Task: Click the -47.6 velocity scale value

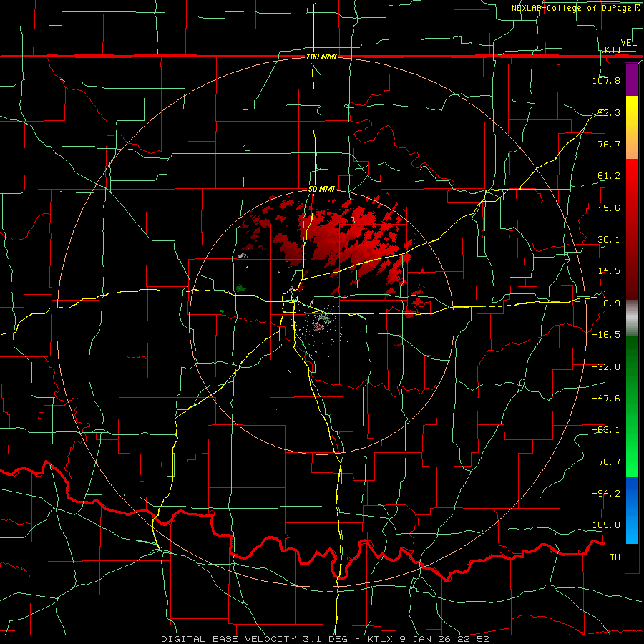Action: (x=606, y=399)
